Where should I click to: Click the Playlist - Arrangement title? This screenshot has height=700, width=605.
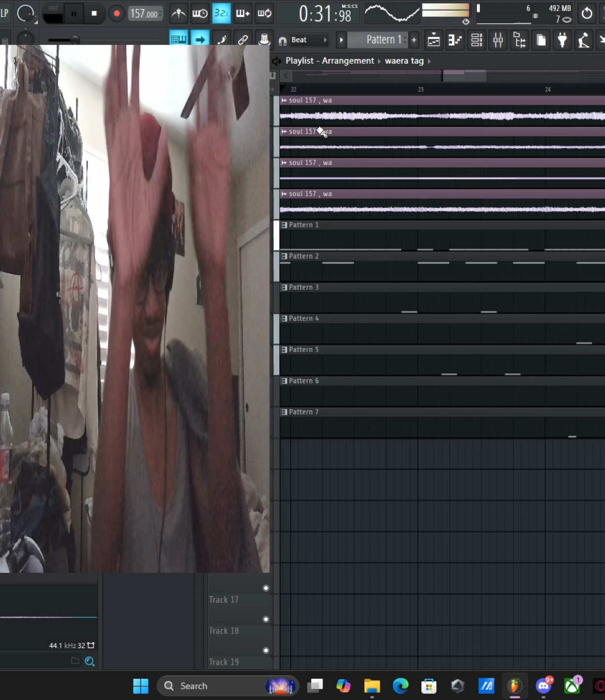click(x=329, y=61)
